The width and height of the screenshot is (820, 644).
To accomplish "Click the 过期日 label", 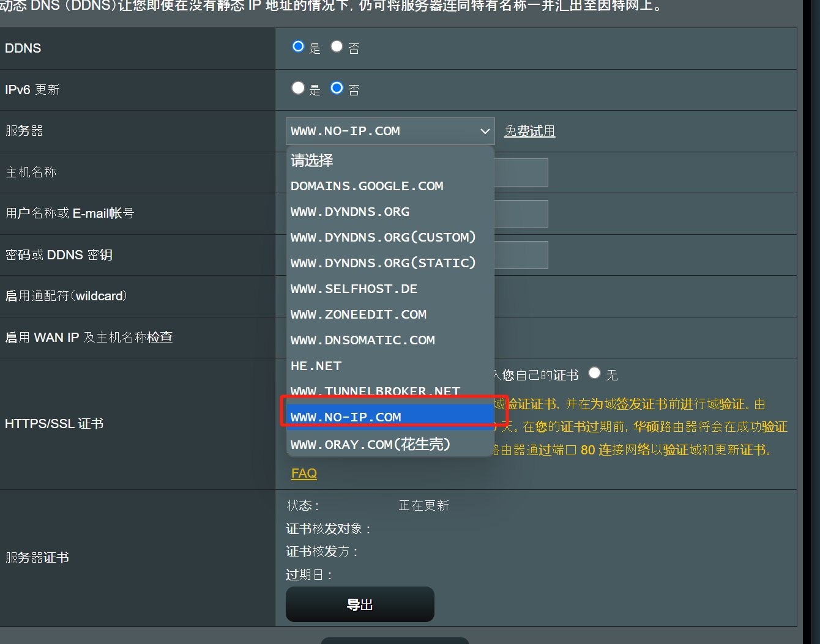I will click(x=309, y=575).
